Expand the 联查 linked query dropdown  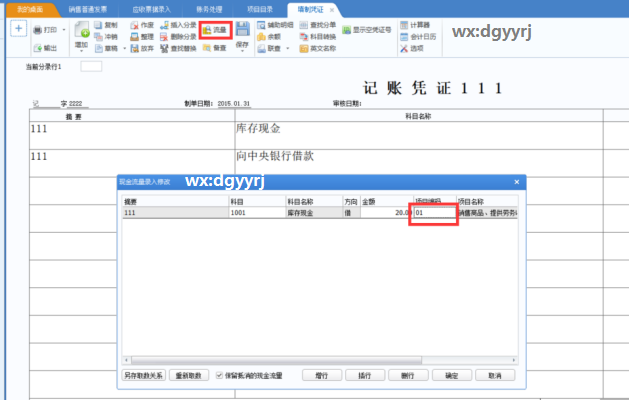pyautogui.click(x=290, y=47)
